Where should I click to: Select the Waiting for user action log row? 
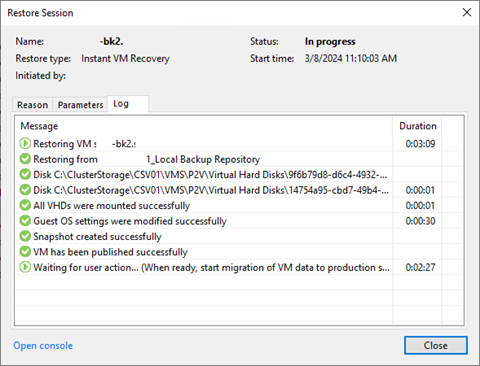point(239,267)
